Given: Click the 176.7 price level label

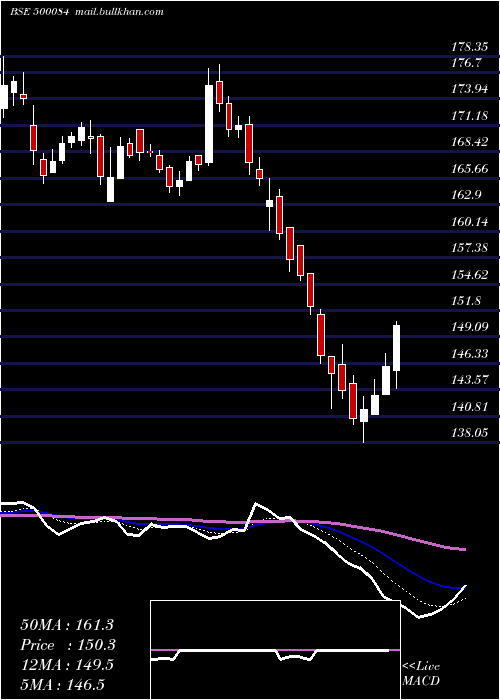Looking at the screenshot, I should point(468,63).
